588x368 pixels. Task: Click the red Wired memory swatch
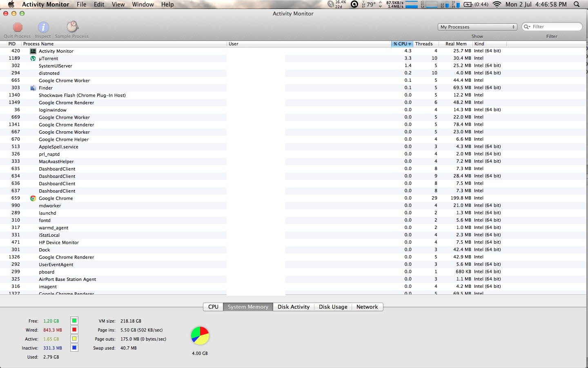(x=74, y=330)
